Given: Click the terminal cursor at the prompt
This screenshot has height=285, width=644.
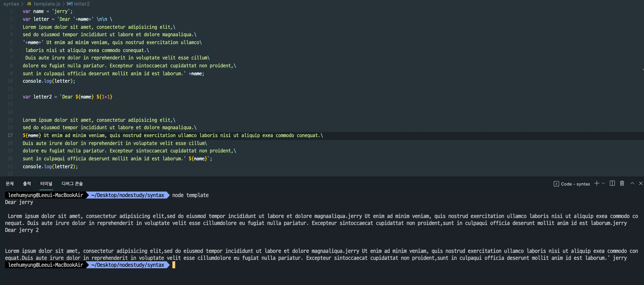Looking at the screenshot, I should 174,265.
